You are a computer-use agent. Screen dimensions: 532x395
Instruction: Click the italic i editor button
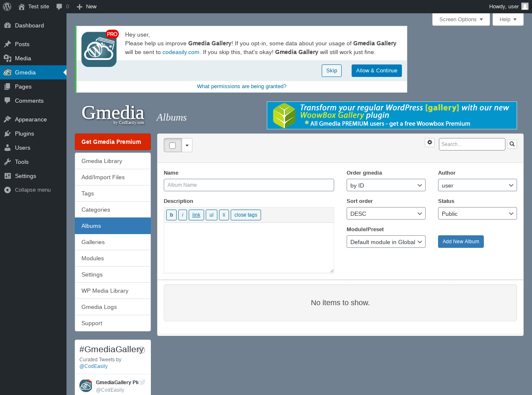point(182,215)
